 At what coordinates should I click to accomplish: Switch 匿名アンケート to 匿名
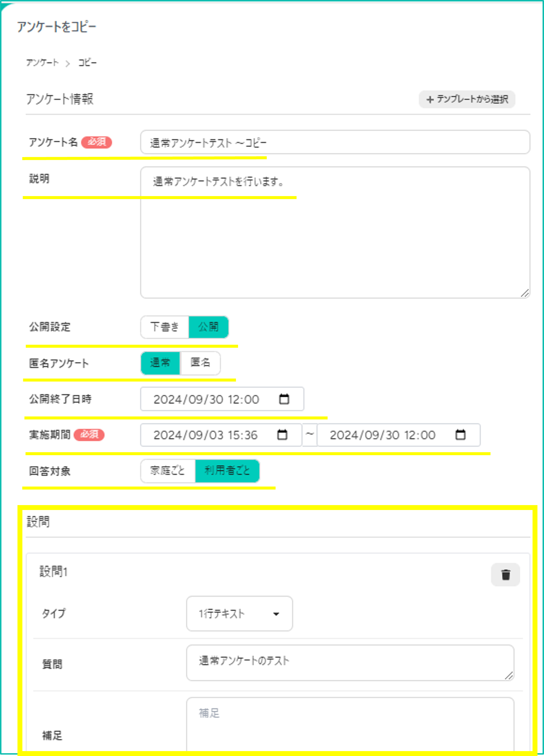pyautogui.click(x=200, y=363)
